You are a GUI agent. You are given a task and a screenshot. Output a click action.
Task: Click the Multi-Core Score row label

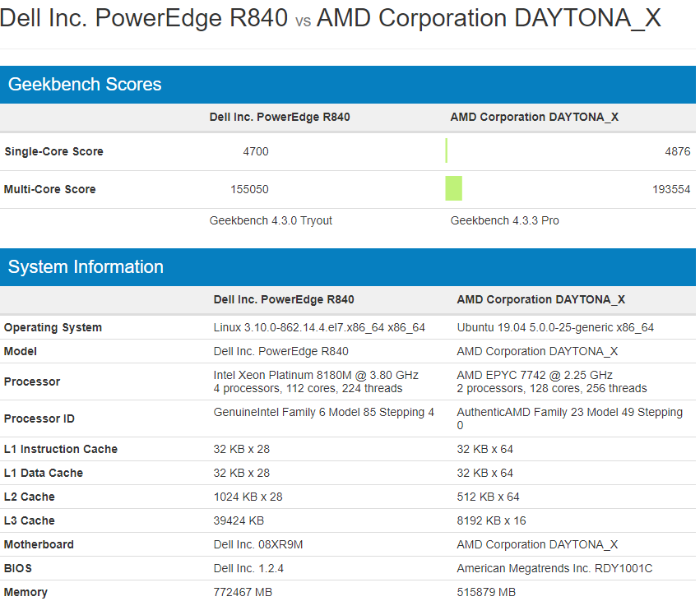pos(51,189)
